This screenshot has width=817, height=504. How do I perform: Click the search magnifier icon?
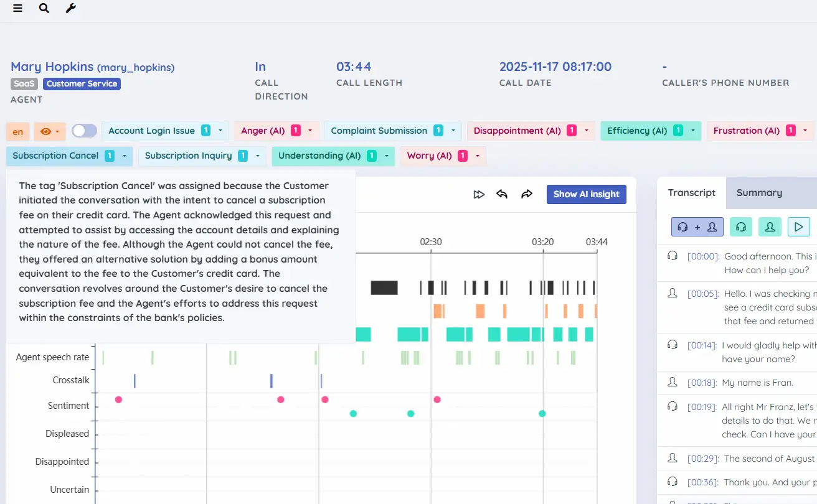tap(44, 9)
